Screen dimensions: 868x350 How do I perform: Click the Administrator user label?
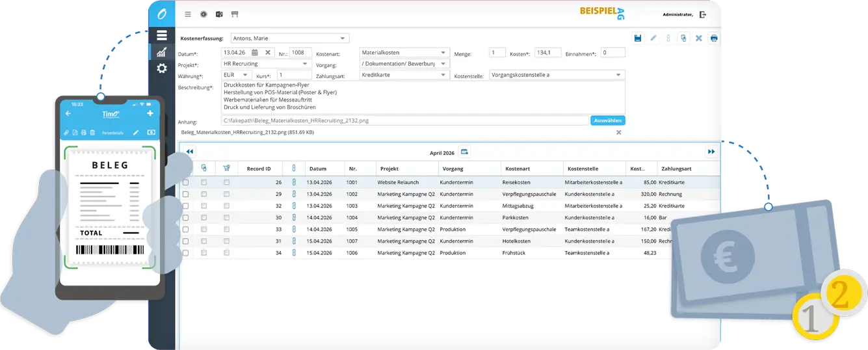tap(677, 14)
